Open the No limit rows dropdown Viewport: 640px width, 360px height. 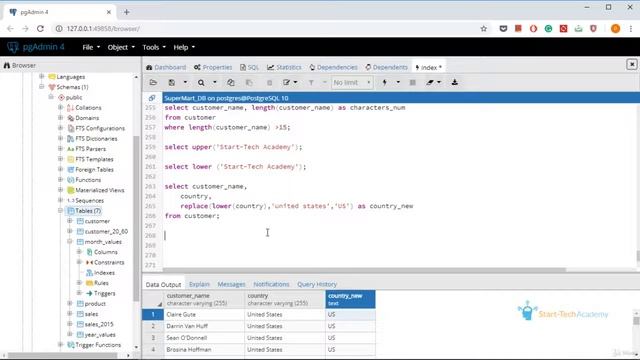[x=351, y=82]
